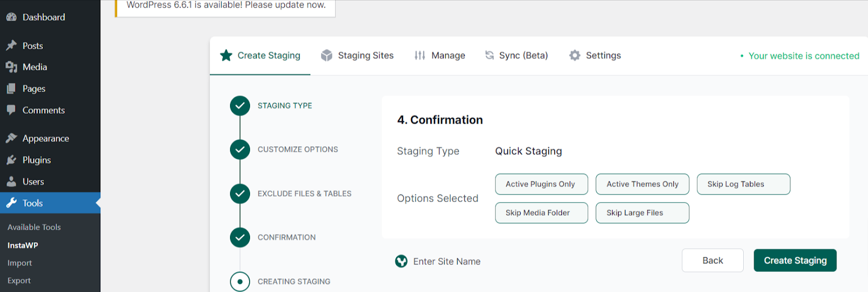The height and width of the screenshot is (292, 868).
Task: Click the Appearance paintbrush icon
Action: 11,138
